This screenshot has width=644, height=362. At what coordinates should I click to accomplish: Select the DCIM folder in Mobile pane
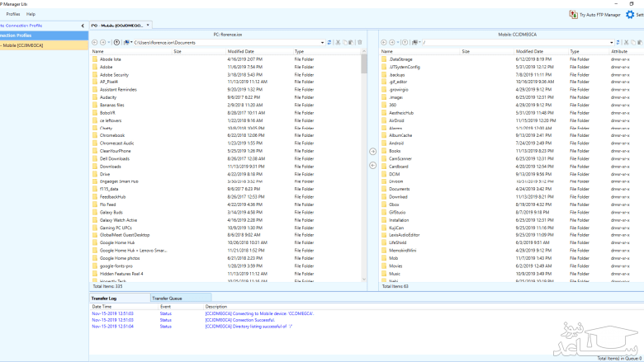click(x=393, y=174)
